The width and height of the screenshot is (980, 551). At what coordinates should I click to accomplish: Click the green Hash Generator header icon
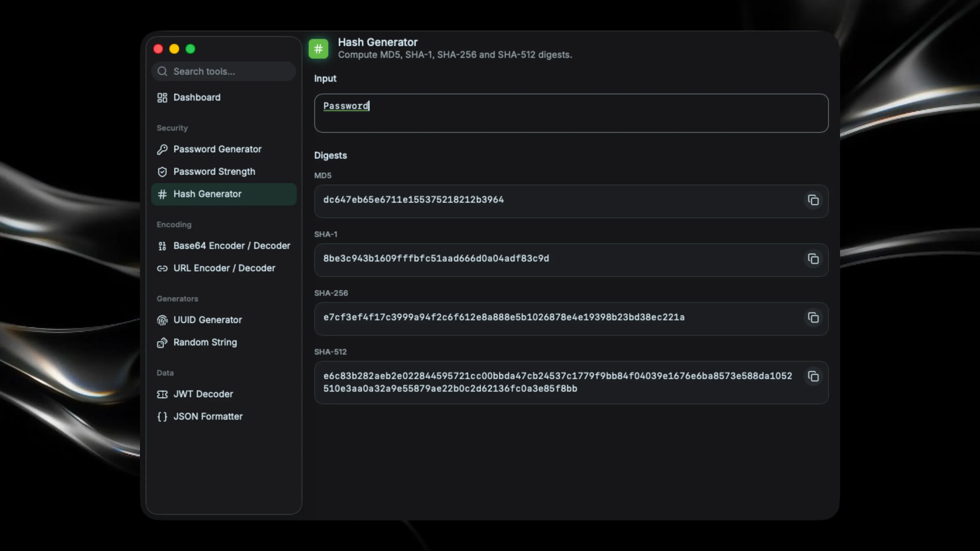[318, 49]
